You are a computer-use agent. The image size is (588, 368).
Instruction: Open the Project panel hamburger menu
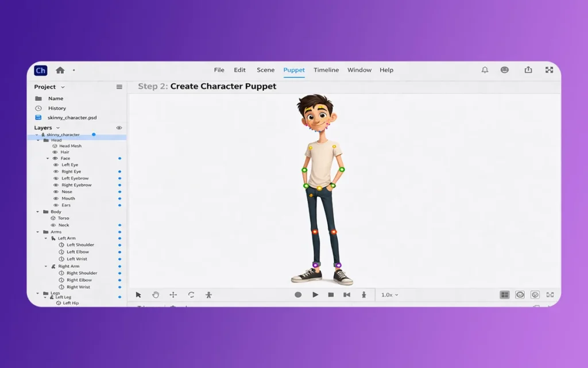119,87
